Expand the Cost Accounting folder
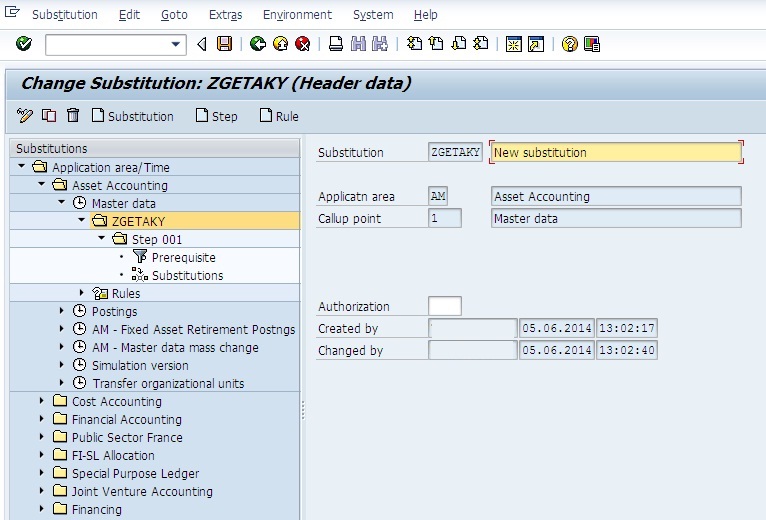This screenshot has width=766, height=520. coord(42,401)
